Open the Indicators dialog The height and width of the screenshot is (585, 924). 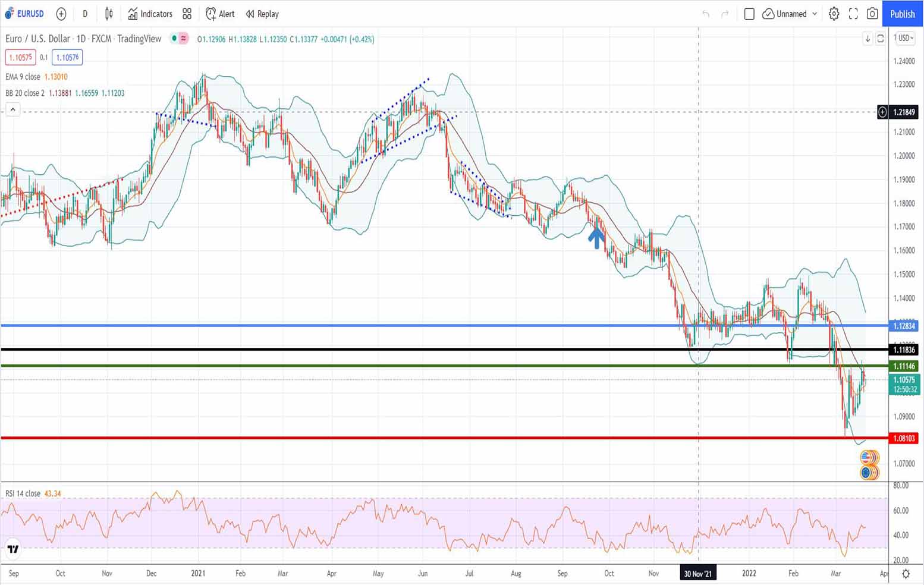(x=150, y=14)
